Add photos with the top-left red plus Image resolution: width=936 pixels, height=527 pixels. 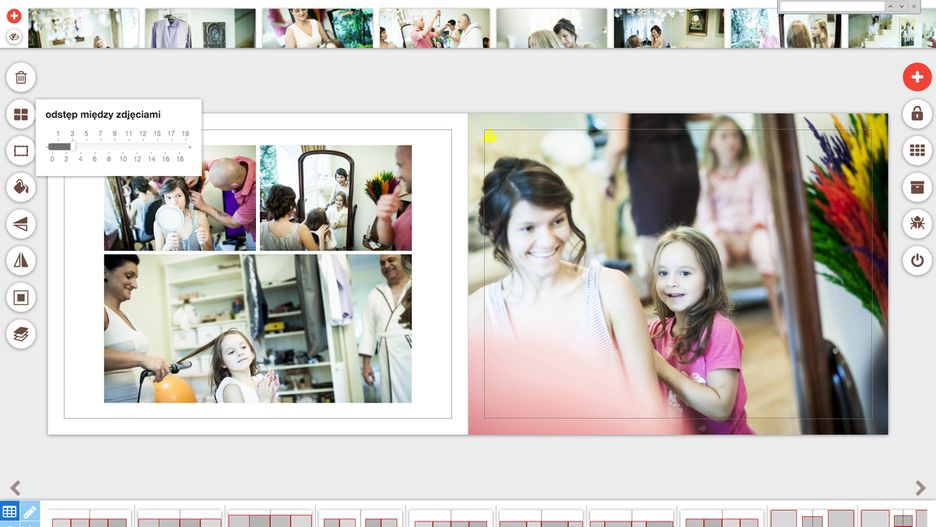(x=14, y=16)
